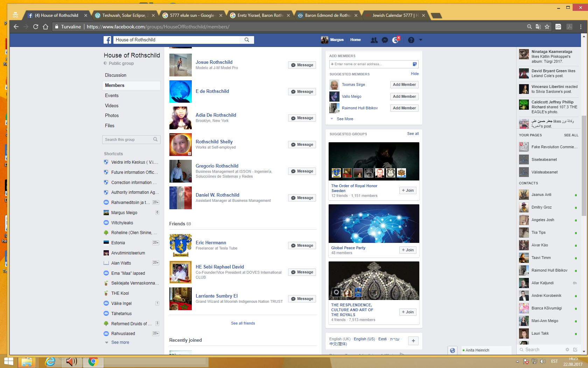Join The Order of Royal Honor Sweden group
Screen dimensions: 588x368
click(408, 191)
